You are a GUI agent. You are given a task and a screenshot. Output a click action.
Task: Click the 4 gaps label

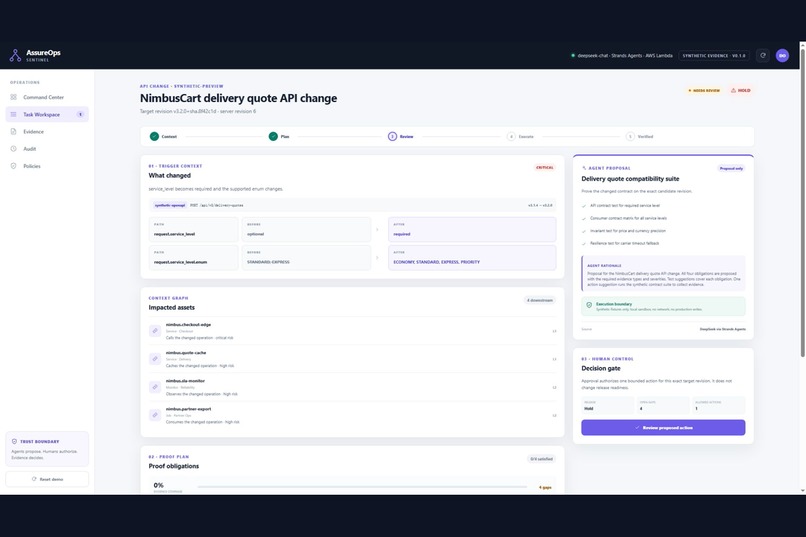(x=545, y=487)
